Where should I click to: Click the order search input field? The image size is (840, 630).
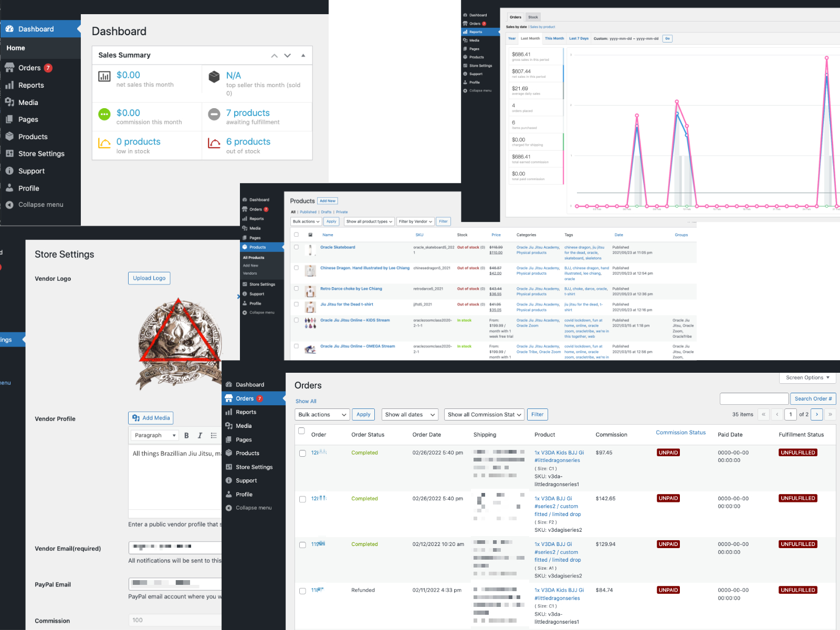[754, 399]
